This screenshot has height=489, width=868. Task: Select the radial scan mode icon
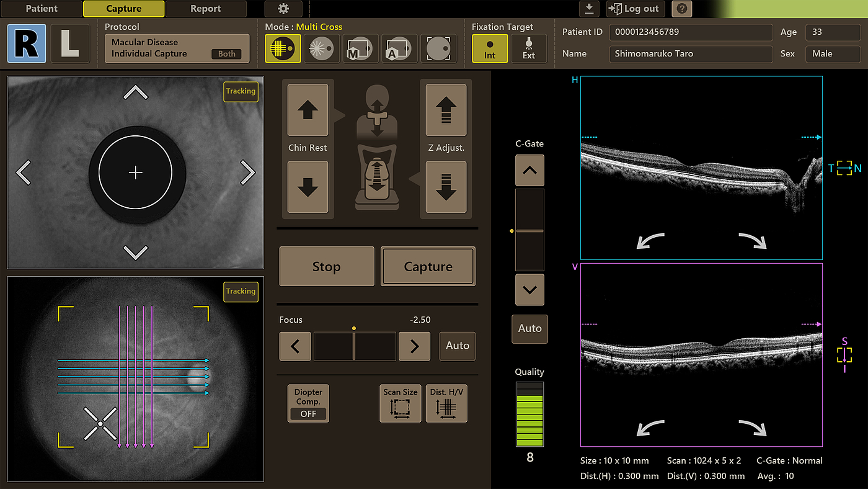(x=322, y=48)
